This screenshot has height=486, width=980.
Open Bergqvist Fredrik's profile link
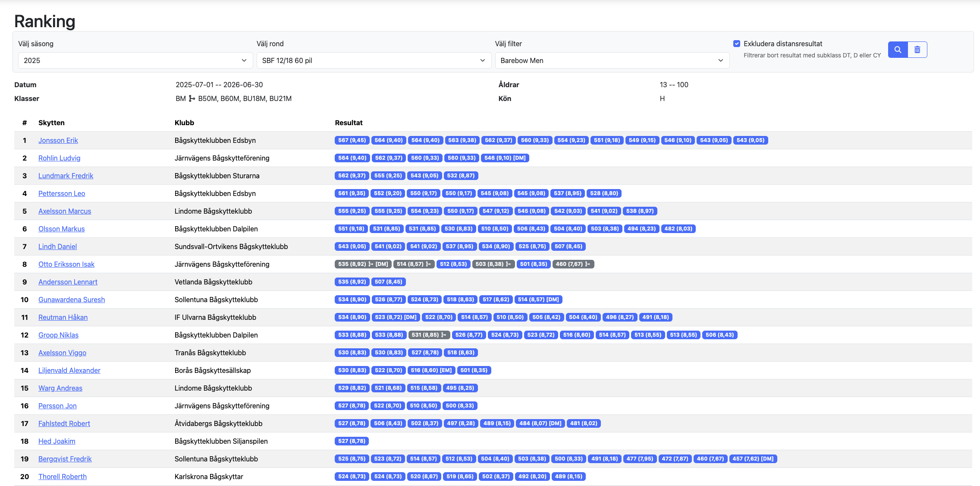[65, 459]
